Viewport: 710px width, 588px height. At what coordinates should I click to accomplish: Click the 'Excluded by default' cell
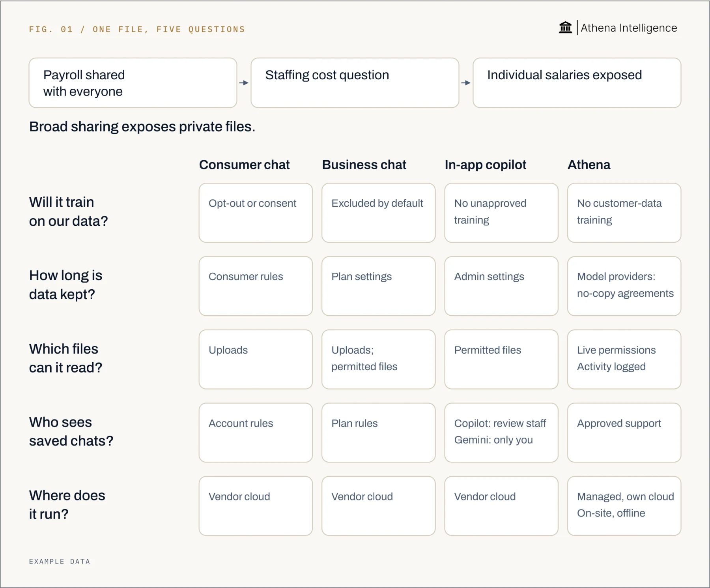pos(379,213)
